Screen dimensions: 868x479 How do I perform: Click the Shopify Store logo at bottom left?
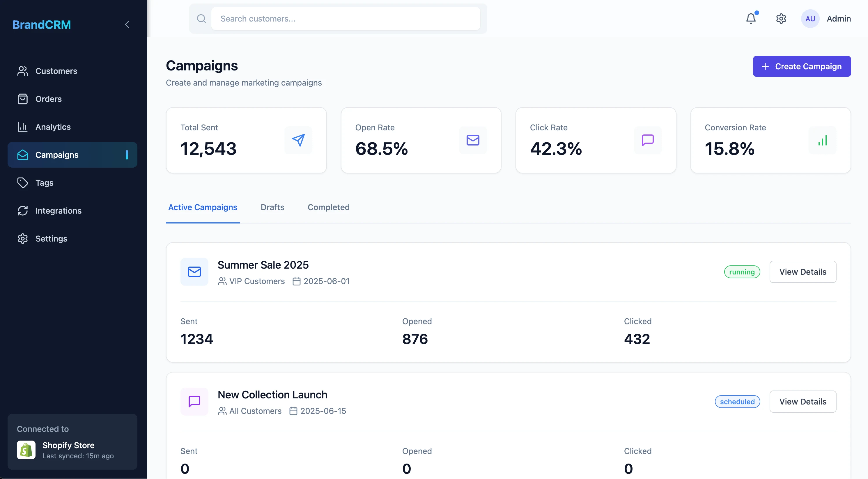[x=26, y=450]
